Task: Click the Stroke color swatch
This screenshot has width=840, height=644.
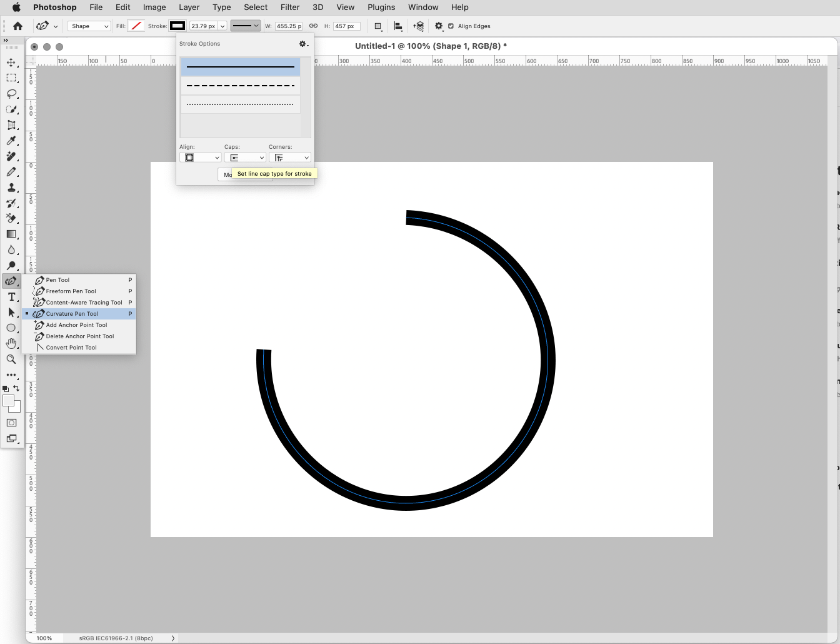Action: pyautogui.click(x=177, y=26)
